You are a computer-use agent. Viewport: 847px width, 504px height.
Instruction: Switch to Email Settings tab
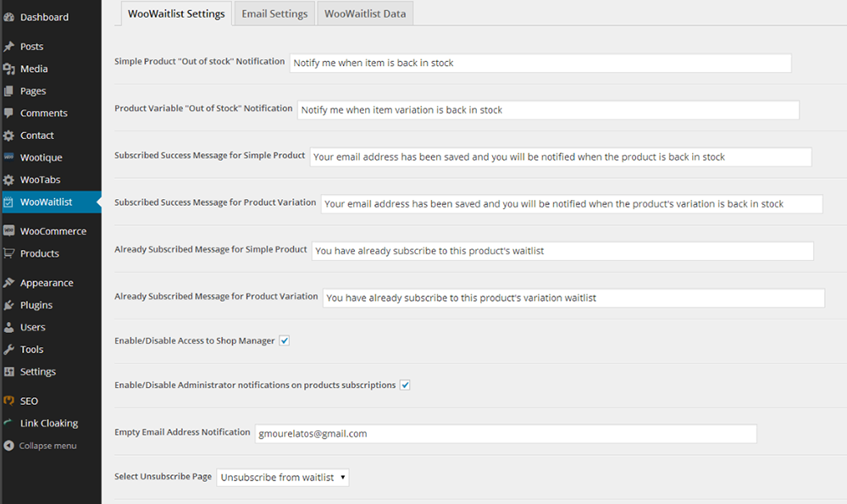(274, 14)
